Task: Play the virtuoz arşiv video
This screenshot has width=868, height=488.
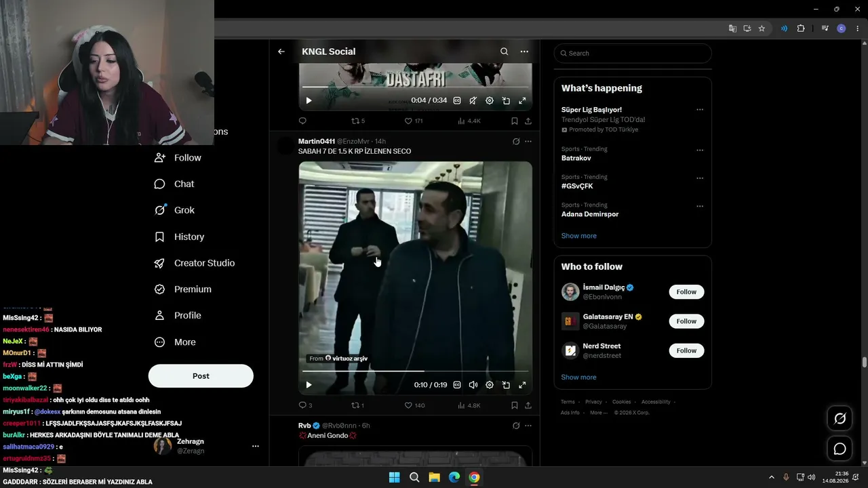Action: (x=309, y=385)
